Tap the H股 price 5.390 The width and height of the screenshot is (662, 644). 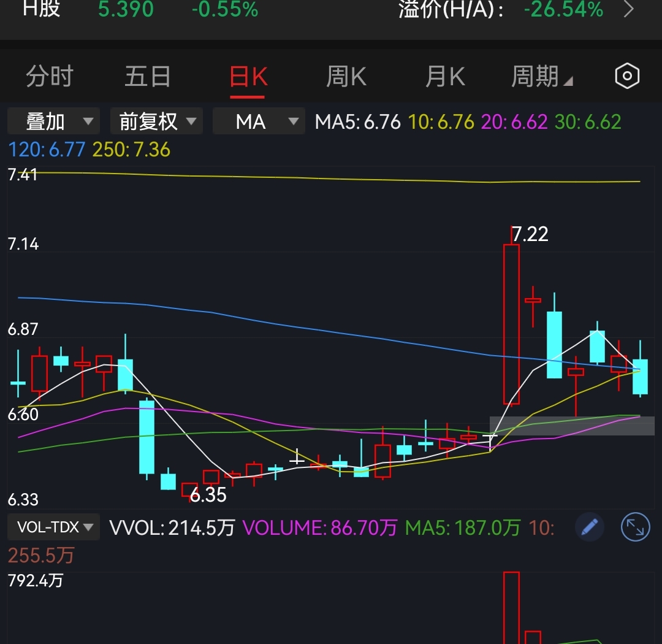(126, 9)
